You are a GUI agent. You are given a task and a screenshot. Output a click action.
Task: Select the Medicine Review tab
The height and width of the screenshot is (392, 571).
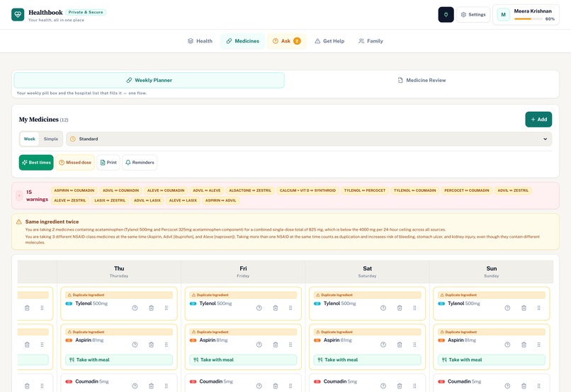coord(422,81)
